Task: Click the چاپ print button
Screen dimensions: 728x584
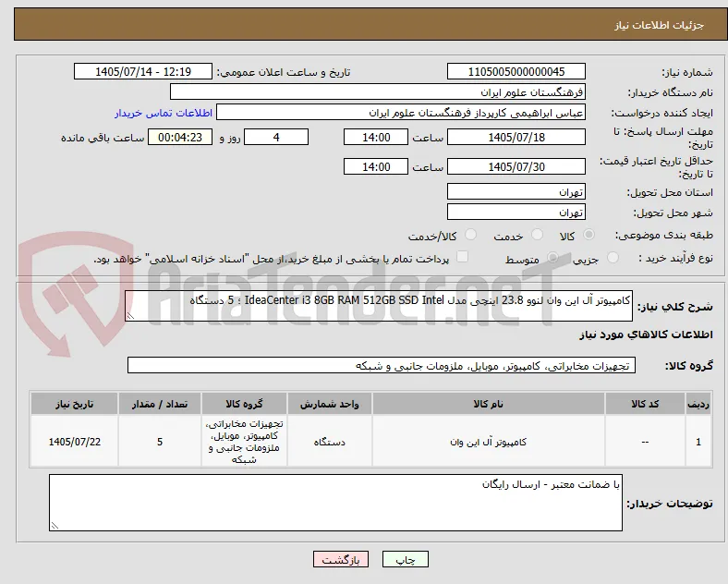Action: 406,559
